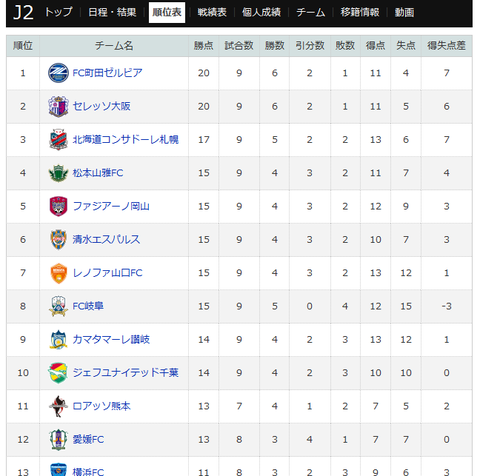Select the 個人成績 menu item

tap(261, 13)
